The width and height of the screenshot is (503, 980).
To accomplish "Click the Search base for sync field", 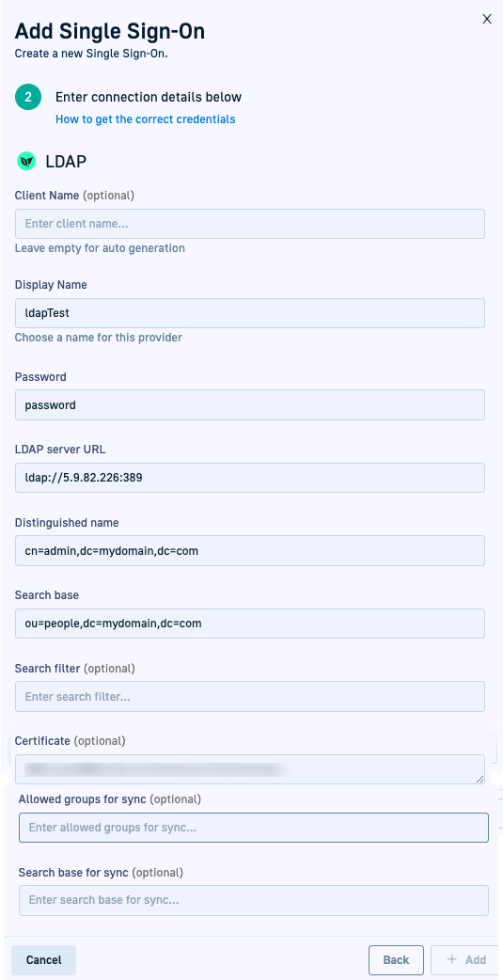I will 254,901.
